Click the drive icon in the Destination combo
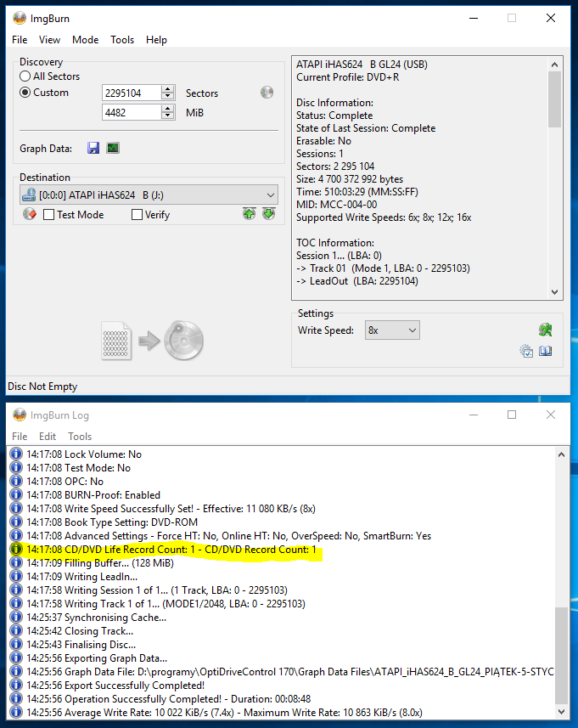The height and width of the screenshot is (728, 578). point(29,195)
